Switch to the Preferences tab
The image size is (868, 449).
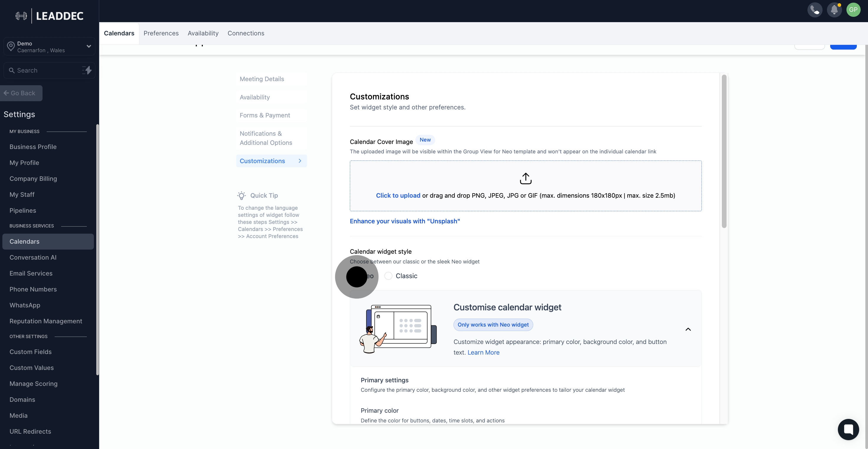click(161, 33)
